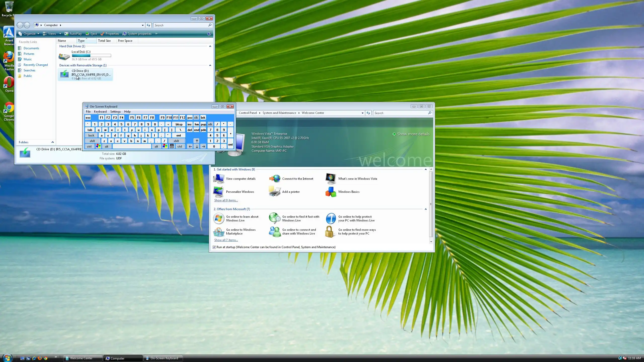This screenshot has height=362, width=644.
Task: Toggle the lock key on On-Screen Keyboard
Action: (x=91, y=135)
